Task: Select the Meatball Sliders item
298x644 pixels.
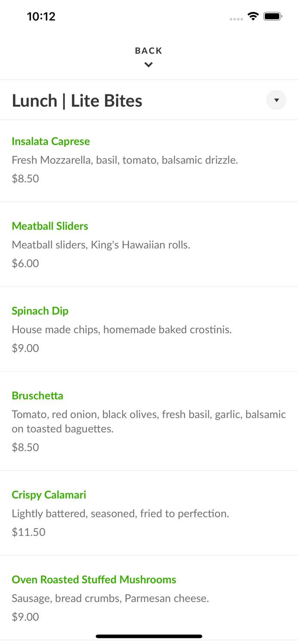Action: [50, 226]
